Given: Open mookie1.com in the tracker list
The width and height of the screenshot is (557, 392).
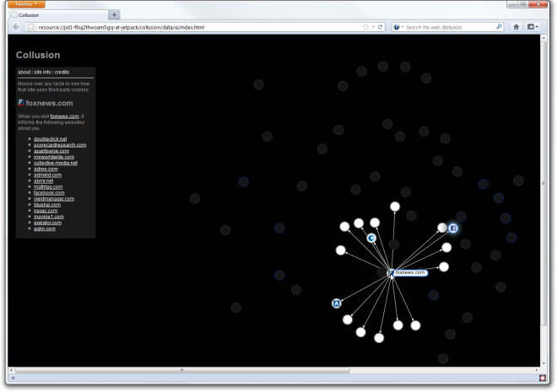Looking at the screenshot, I should [x=49, y=217].
